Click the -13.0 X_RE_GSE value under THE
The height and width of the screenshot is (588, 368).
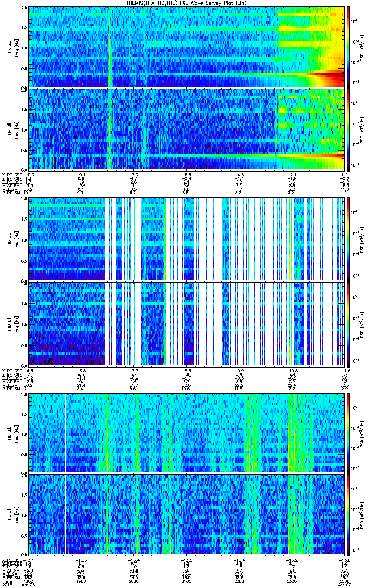coord(343,561)
